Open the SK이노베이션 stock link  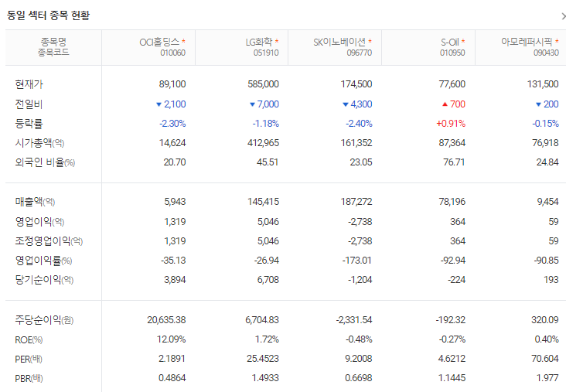click(x=339, y=43)
